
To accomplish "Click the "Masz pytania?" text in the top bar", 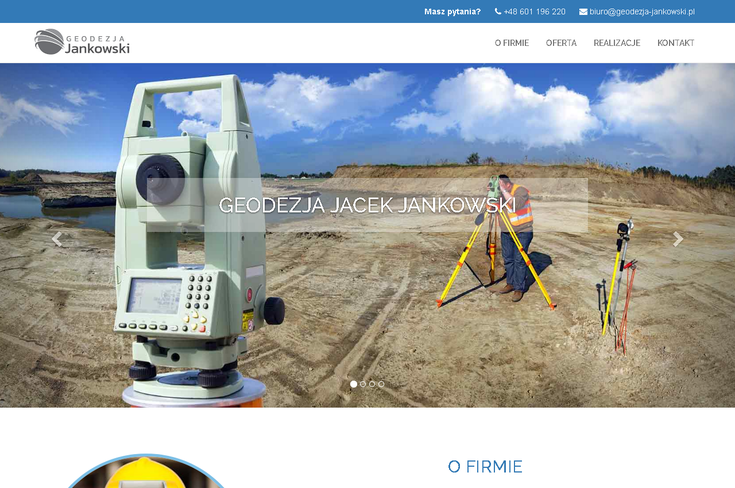I will pos(452,12).
